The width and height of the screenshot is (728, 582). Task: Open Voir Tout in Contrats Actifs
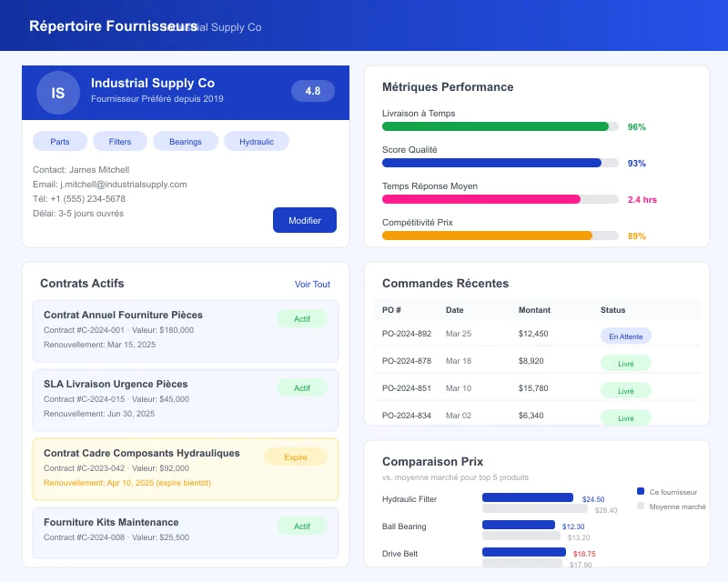(312, 284)
